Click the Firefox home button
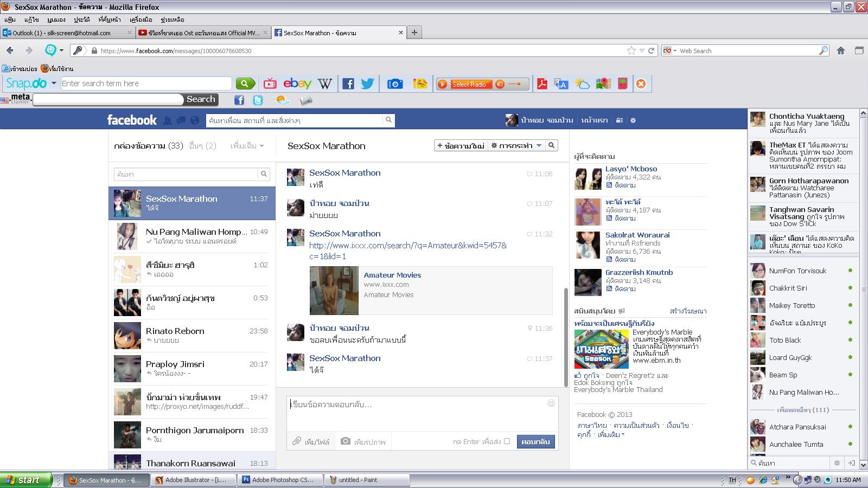The width and height of the screenshot is (868, 488). [x=841, y=50]
